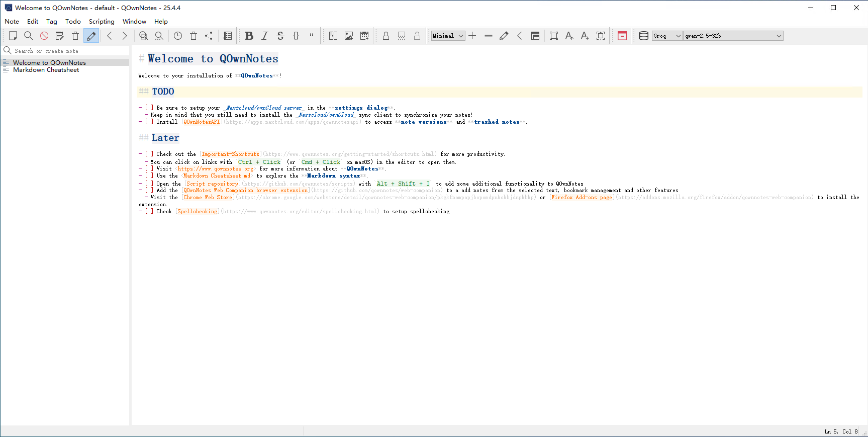Click the red quit application icon
The width and height of the screenshot is (868, 437).
(x=622, y=36)
